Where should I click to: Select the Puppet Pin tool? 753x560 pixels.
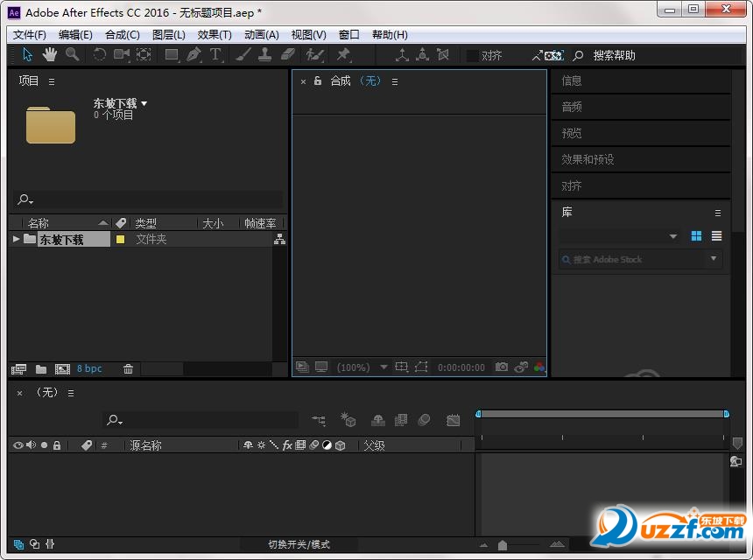click(343, 54)
